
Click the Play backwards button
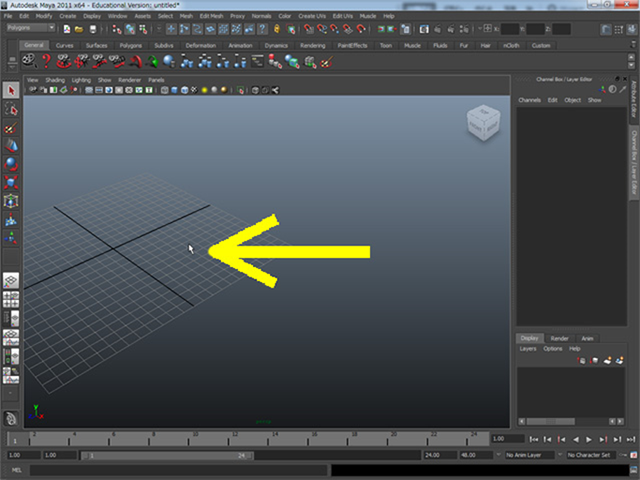tap(575, 439)
